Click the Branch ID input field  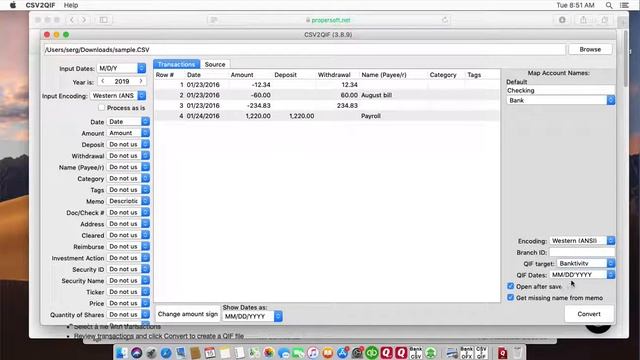(582, 252)
